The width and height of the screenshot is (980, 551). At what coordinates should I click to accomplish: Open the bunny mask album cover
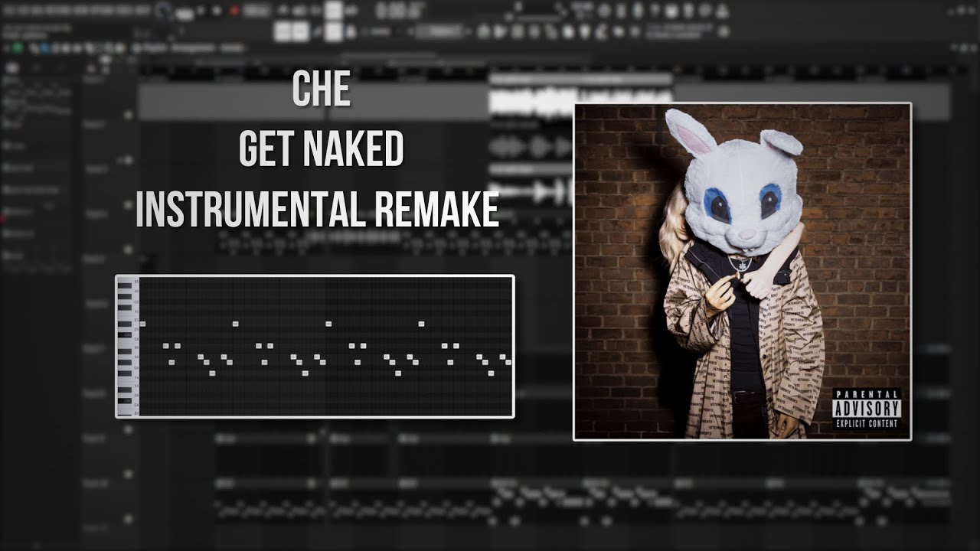tap(742, 272)
